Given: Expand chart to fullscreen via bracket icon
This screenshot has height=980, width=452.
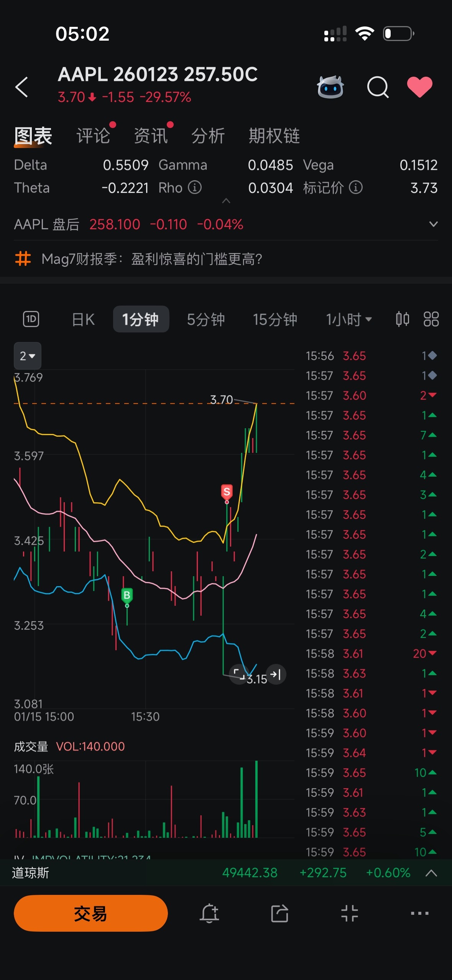Looking at the screenshot, I should [x=239, y=674].
